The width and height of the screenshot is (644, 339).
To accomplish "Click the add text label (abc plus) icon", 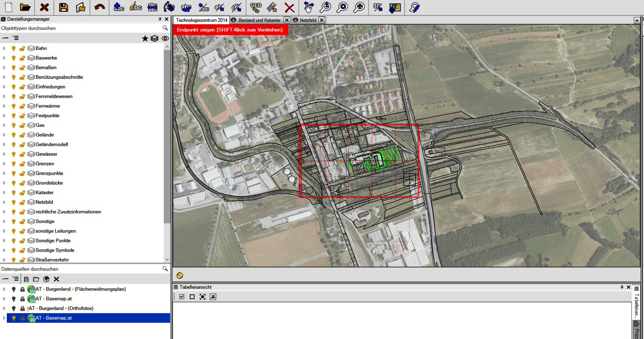I will coord(119,7).
